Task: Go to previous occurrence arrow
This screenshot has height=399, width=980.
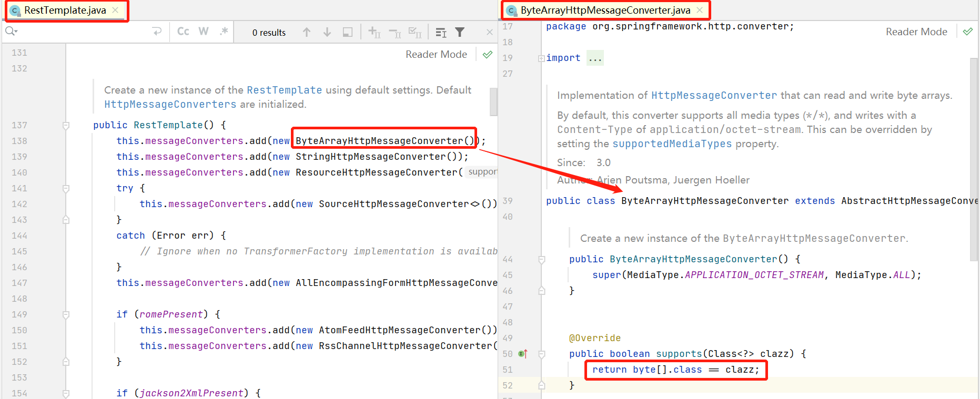Action: pyautogui.click(x=307, y=33)
